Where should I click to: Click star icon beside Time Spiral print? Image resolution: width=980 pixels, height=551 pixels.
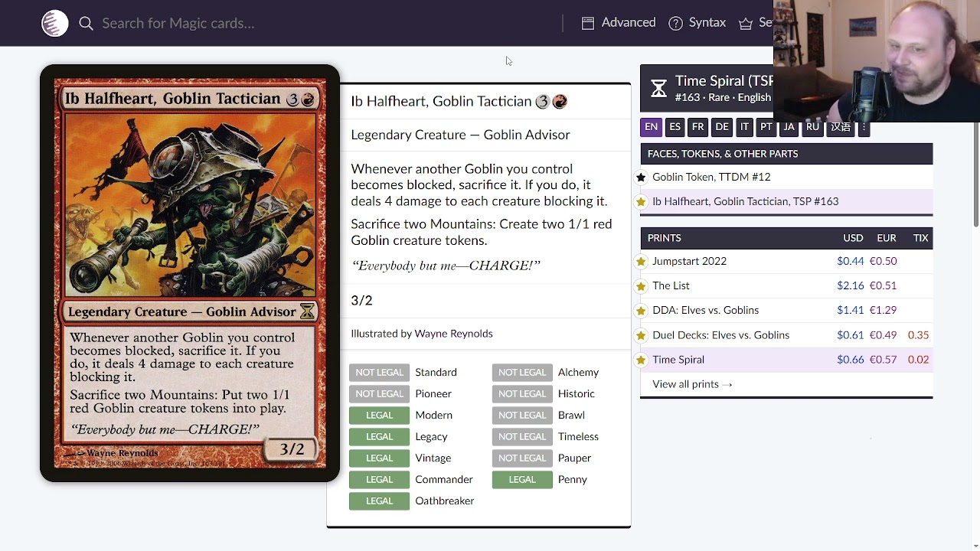(x=642, y=360)
